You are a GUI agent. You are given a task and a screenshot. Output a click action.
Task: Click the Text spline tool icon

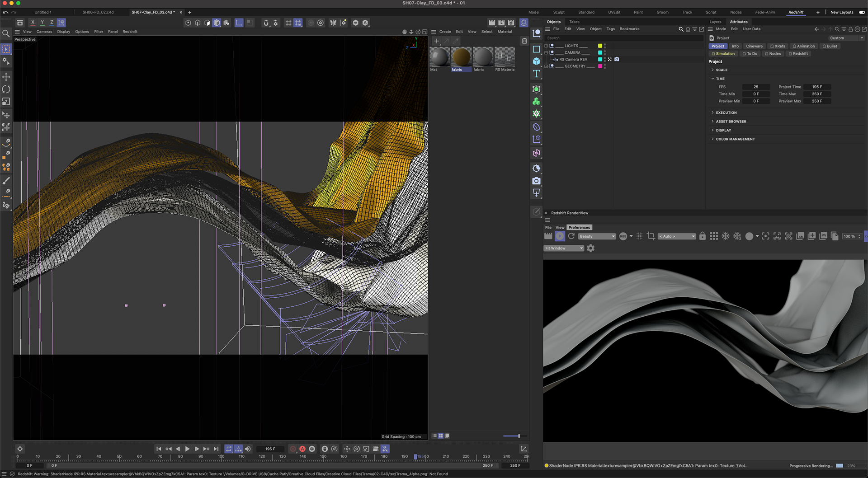point(536,74)
